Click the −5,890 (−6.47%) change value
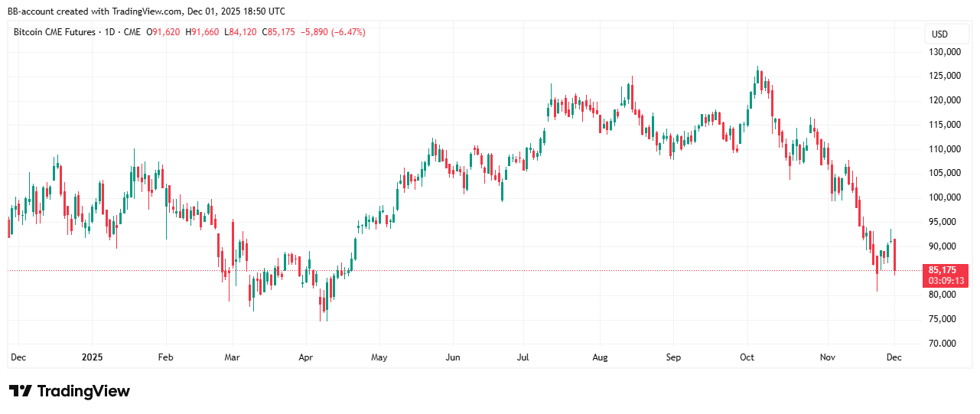Screen dimensions: 980x414 334,32
